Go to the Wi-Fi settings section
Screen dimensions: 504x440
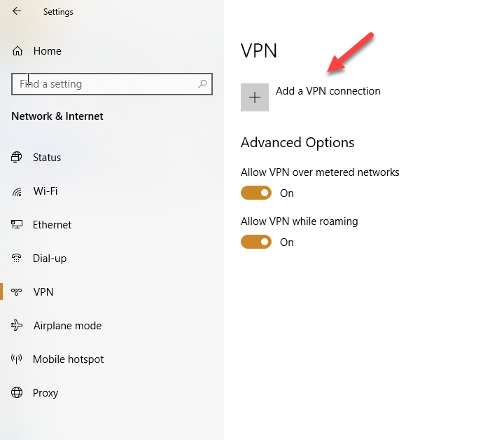pyautogui.click(x=45, y=191)
